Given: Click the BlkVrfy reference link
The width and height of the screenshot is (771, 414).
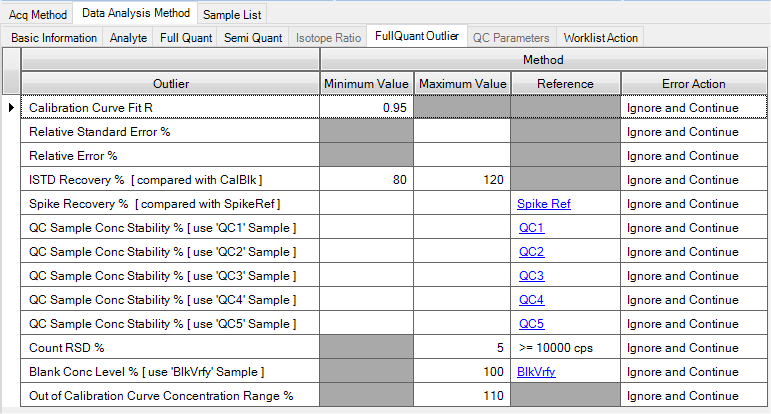Looking at the screenshot, I should click(536, 372).
